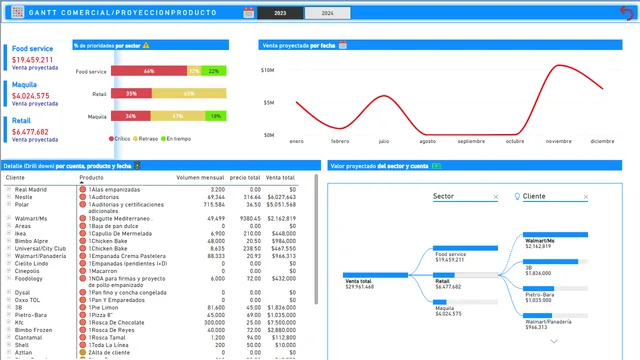Expand the Aztlan client row
Screen dimensions: 640x360
point(9,352)
